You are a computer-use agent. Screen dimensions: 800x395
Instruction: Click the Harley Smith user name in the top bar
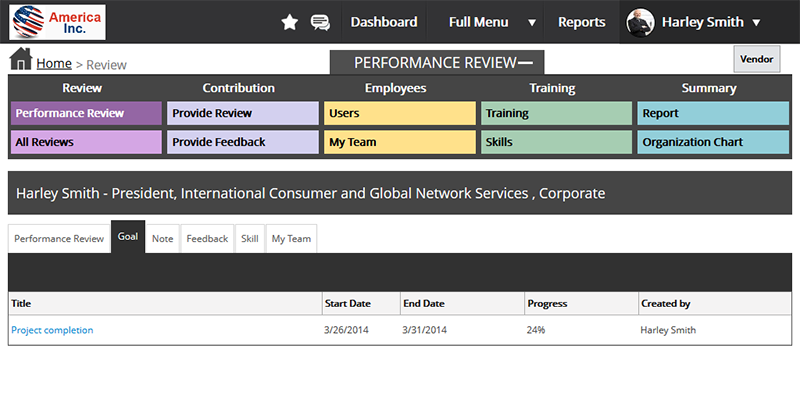point(703,22)
